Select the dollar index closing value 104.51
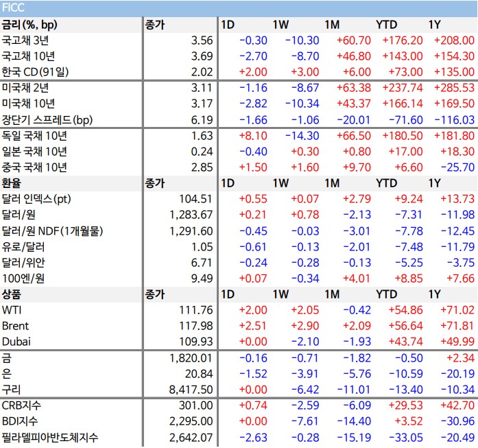This screenshot has width=478, height=448. point(195,199)
